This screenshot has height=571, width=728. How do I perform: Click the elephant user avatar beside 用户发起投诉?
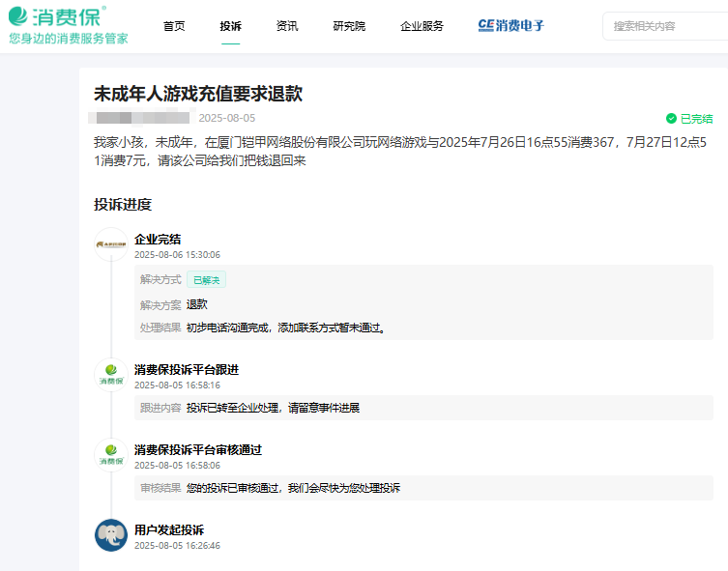coord(111,535)
